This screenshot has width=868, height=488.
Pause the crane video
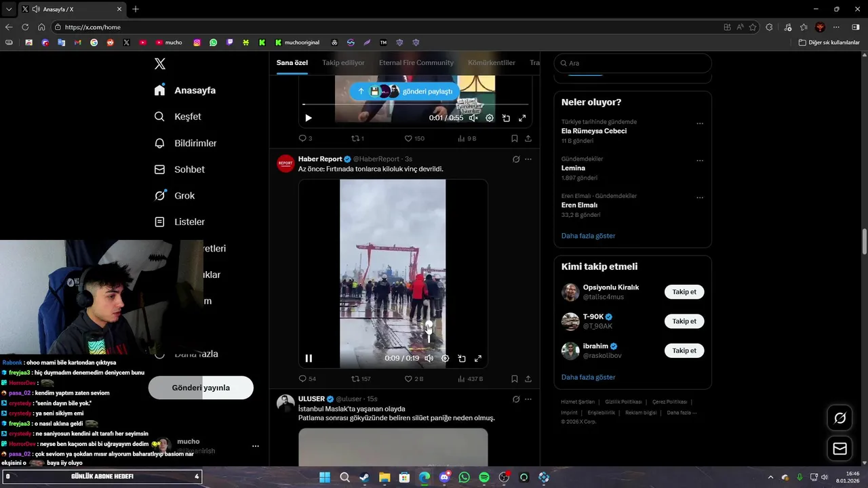coord(309,359)
